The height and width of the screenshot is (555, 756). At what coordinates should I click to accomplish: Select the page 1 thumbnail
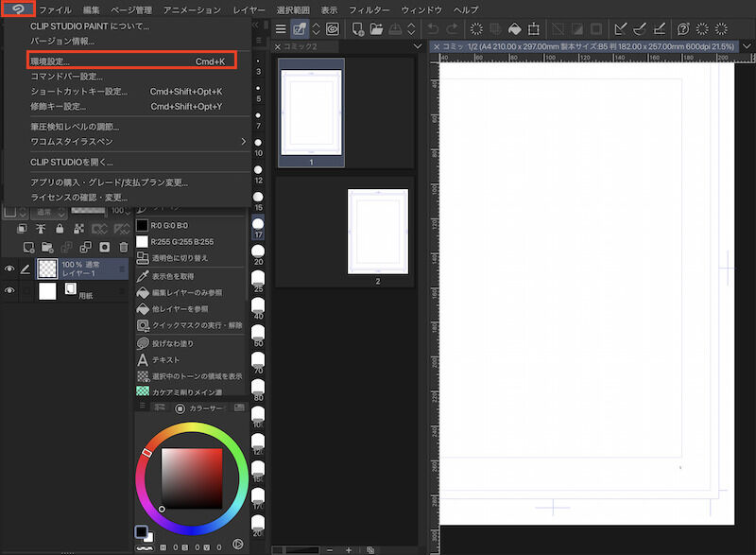(311, 113)
